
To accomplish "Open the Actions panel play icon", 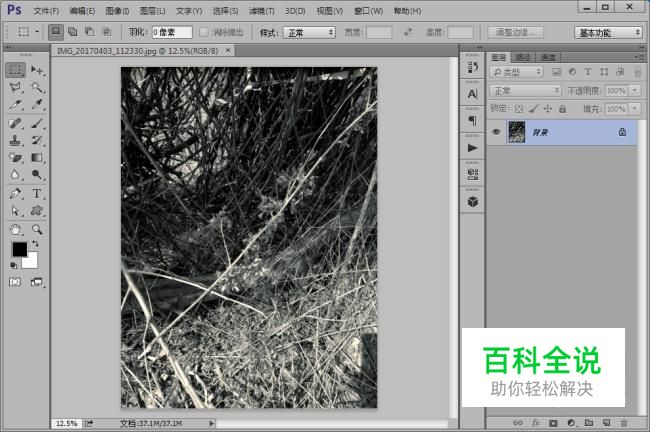I will (473, 148).
